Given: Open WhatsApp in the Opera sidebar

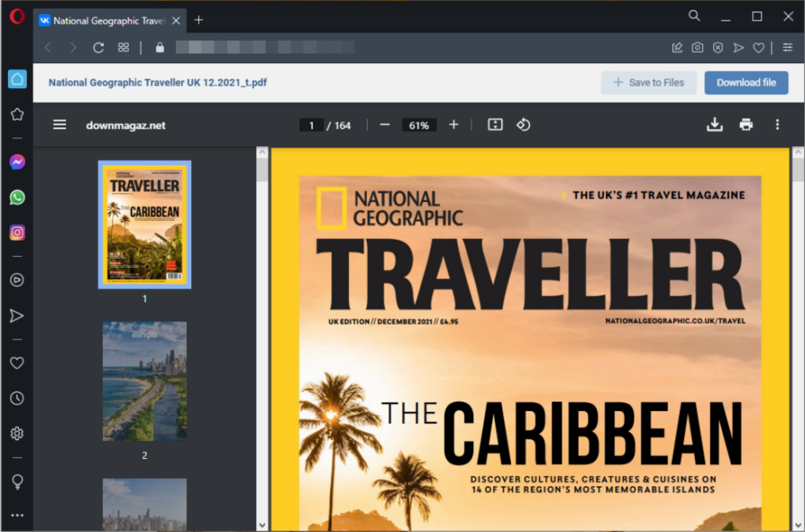Looking at the screenshot, I should (x=17, y=197).
